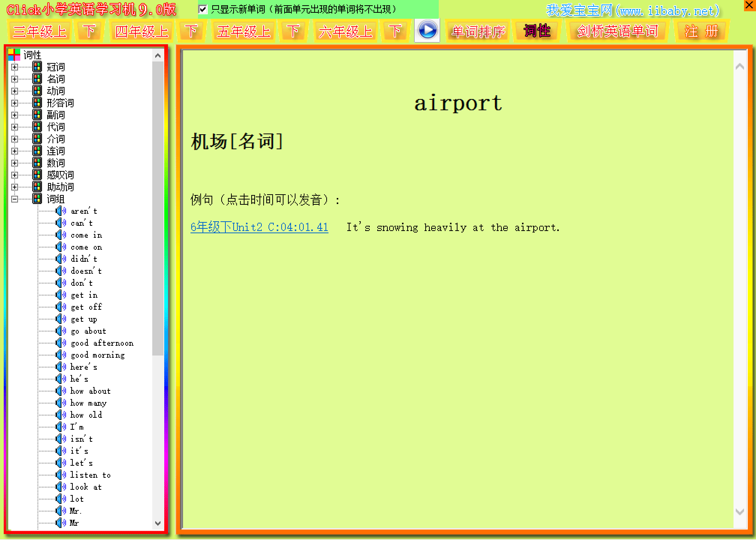Click speaker icon for "how about"
The image size is (756, 540).
(61, 391)
